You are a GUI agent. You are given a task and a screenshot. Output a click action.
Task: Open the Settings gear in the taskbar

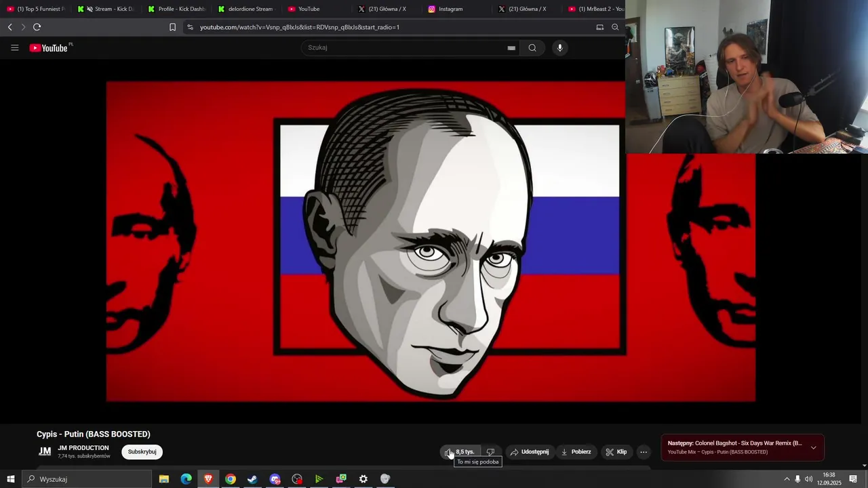(363, 479)
